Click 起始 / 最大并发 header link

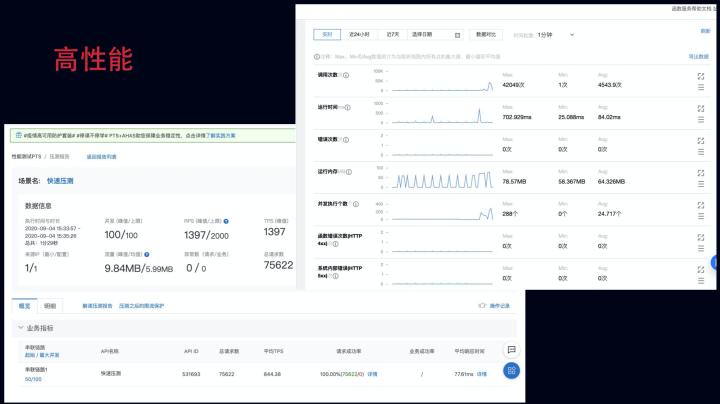(x=42, y=355)
